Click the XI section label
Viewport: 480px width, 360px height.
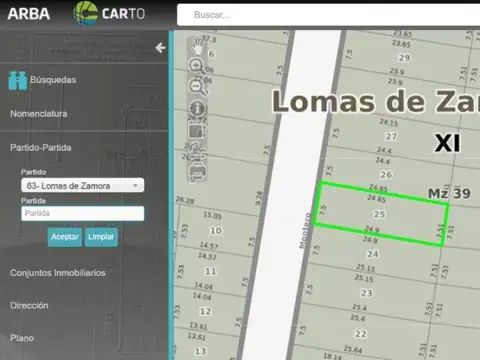click(447, 143)
